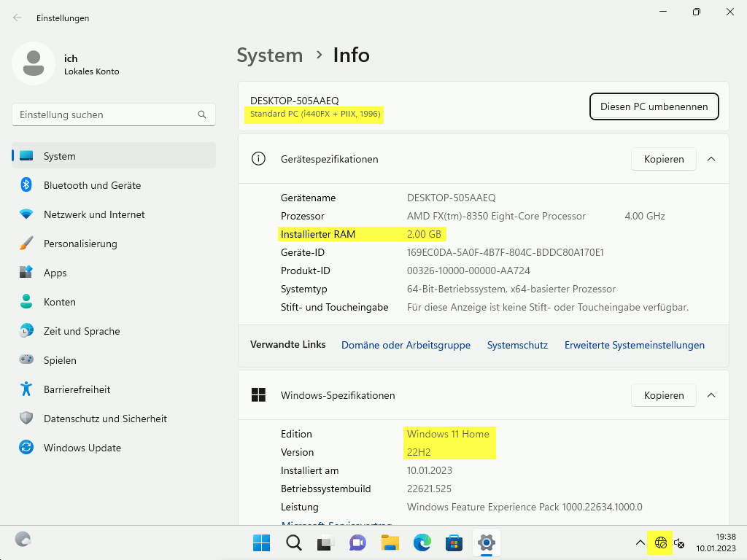Open Domäne oder Arbeitsgruppe link
The height and width of the screenshot is (560, 747).
click(x=406, y=345)
